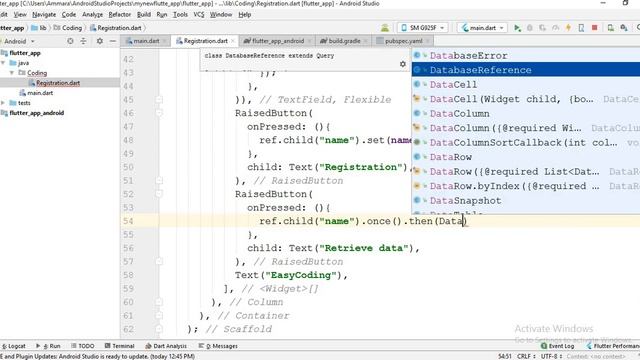Open the Analyze menu
This screenshot has height=360, width=640.
(93, 15)
